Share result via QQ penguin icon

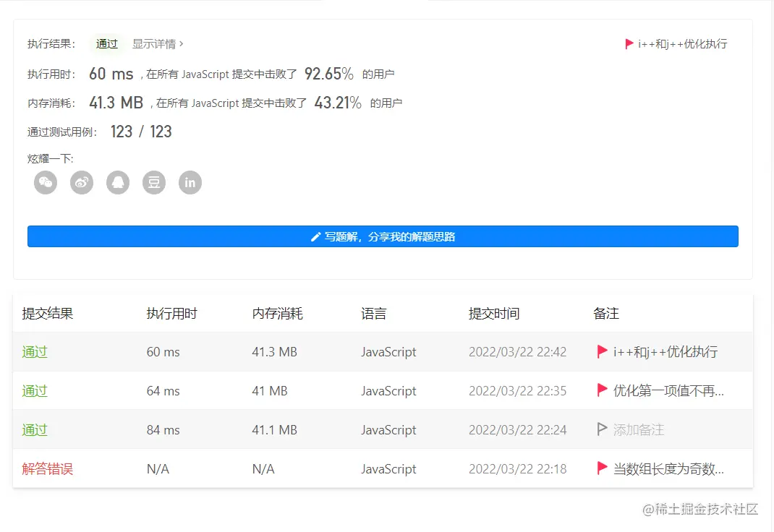pos(118,182)
